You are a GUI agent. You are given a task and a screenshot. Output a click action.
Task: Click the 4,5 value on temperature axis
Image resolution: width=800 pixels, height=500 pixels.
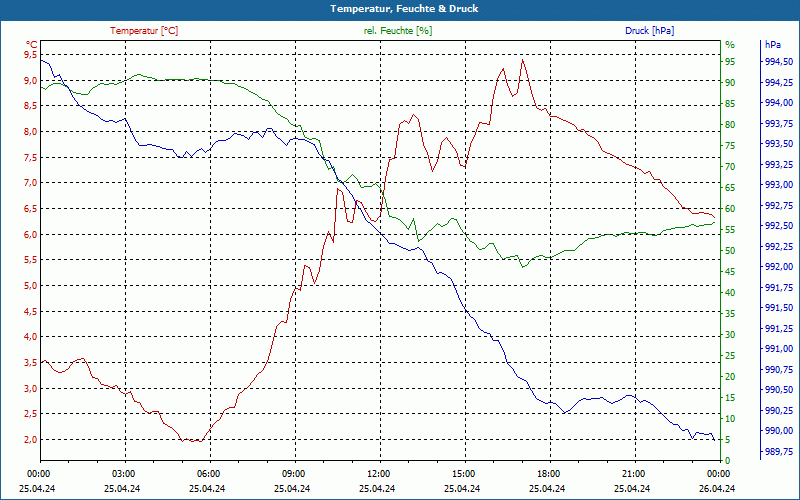31,312
